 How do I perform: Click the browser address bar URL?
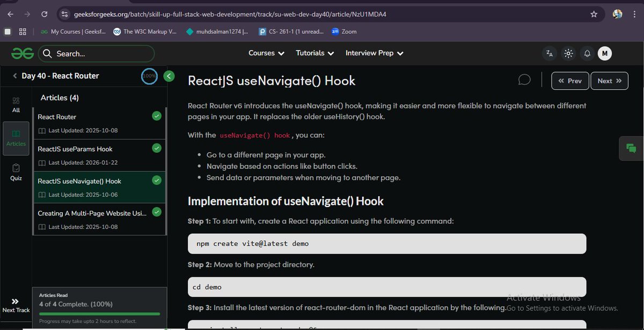click(230, 14)
